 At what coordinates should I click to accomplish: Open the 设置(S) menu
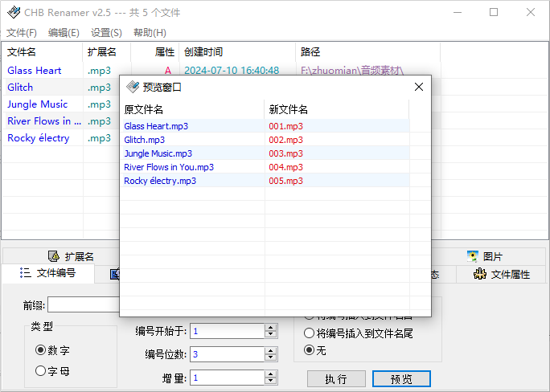point(106,33)
